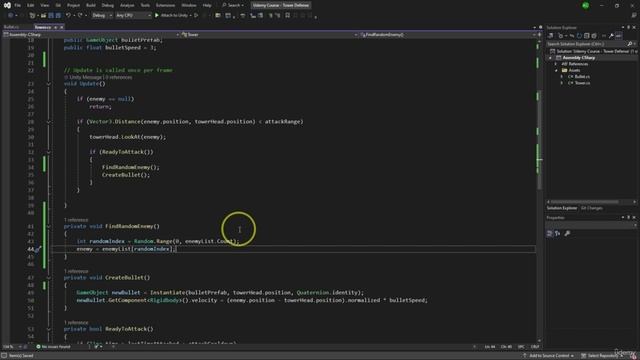640x360 pixels.
Task: Click '1 reference' above ReadyToAttack
Action: [x=76, y=323]
